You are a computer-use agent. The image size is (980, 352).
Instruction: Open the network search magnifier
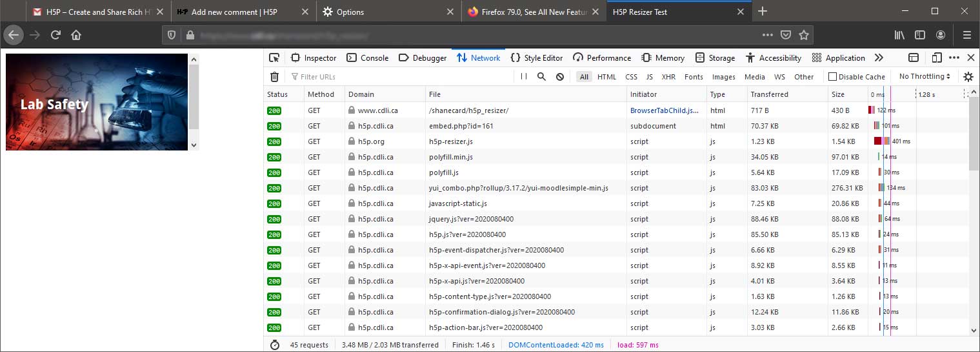pyautogui.click(x=542, y=76)
